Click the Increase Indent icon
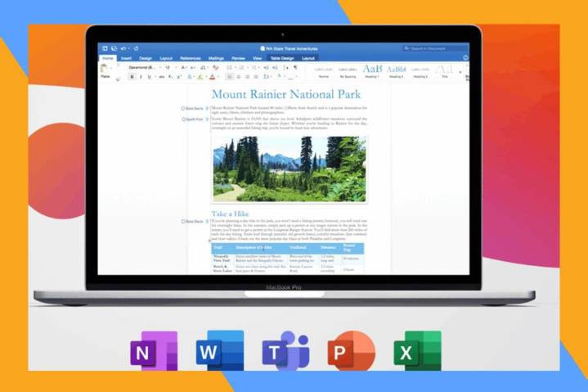 click(x=275, y=68)
